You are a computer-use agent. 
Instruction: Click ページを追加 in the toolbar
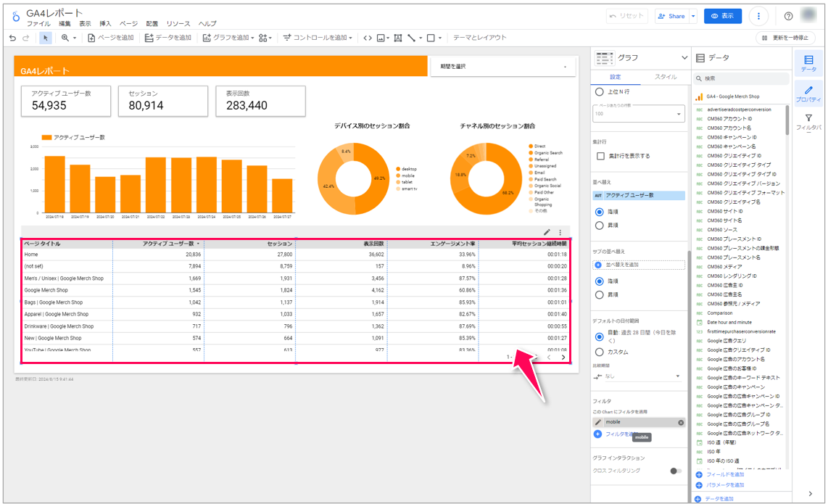110,38
